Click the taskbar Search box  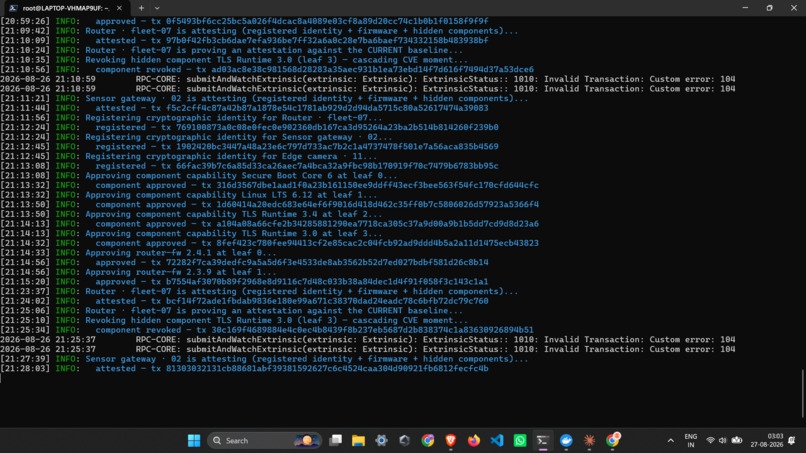[x=264, y=441]
